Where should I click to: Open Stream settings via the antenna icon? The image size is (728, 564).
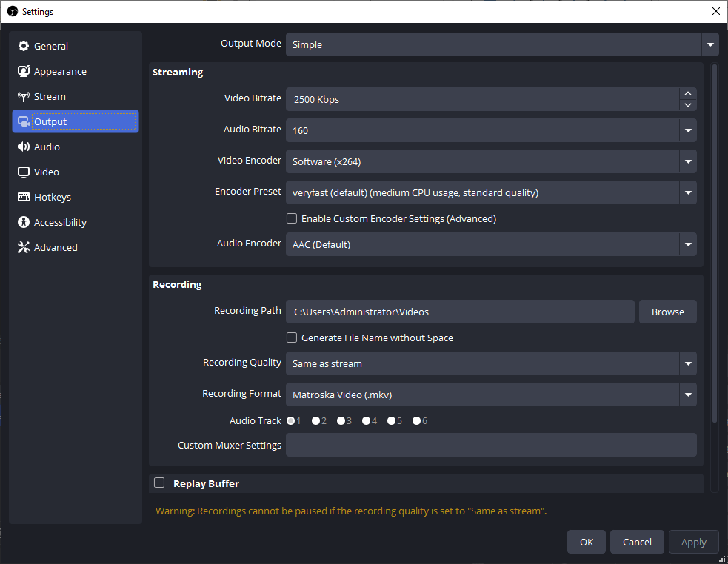click(x=24, y=96)
